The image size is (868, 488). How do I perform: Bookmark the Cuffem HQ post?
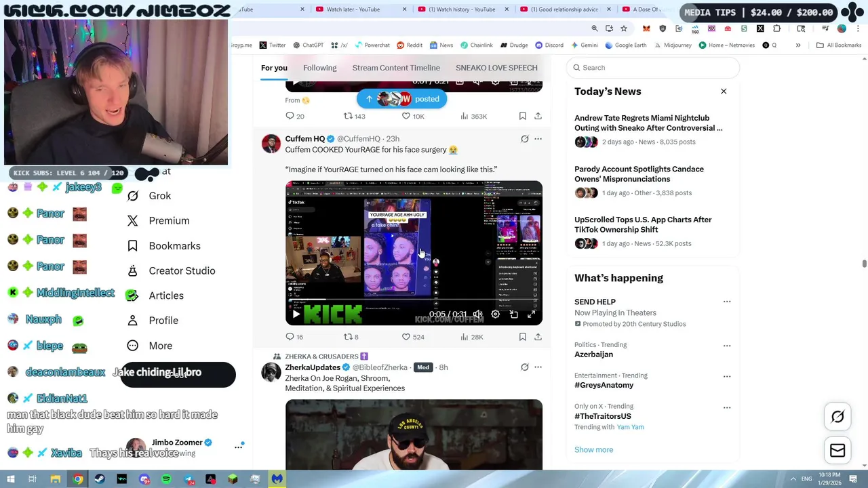coord(522,337)
